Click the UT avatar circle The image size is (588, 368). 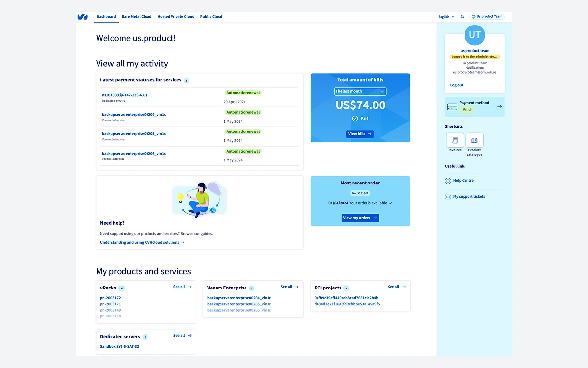point(474,35)
